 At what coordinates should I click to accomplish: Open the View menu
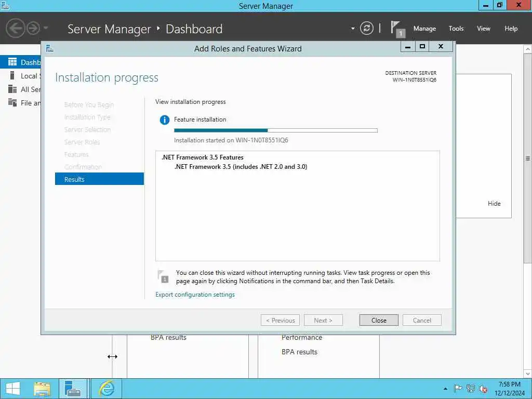click(484, 29)
